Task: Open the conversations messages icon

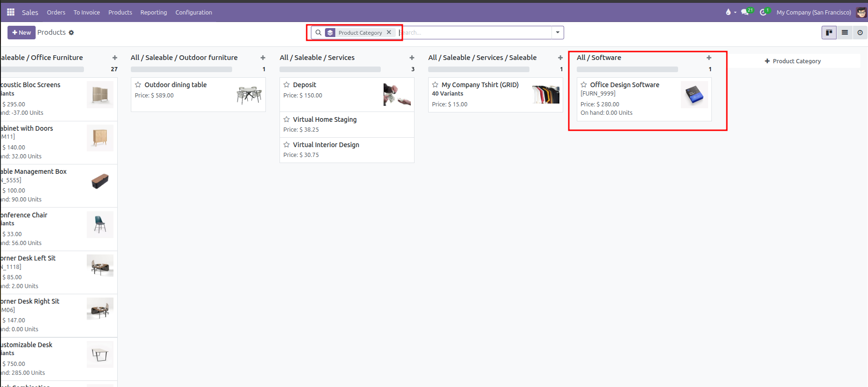Action: tap(745, 12)
